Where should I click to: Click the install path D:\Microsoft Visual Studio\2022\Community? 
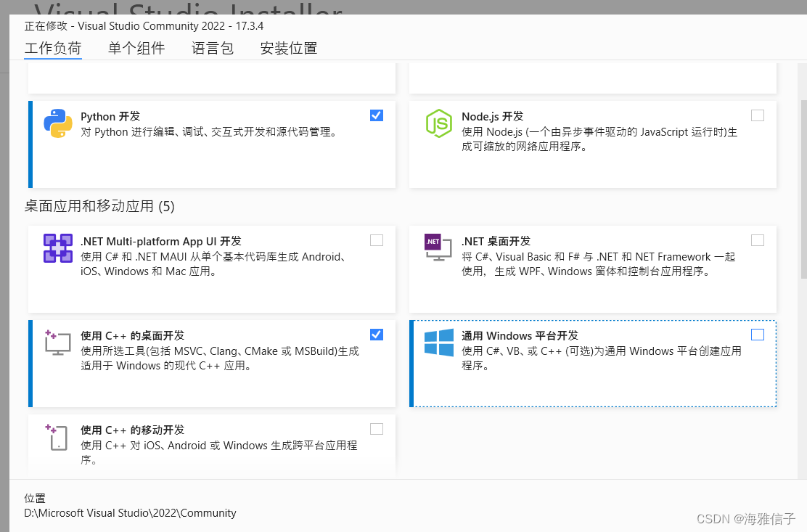(130, 513)
